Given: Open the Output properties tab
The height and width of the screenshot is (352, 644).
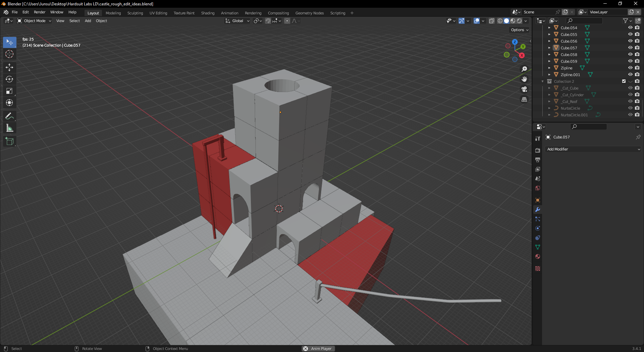Looking at the screenshot, I should [538, 160].
